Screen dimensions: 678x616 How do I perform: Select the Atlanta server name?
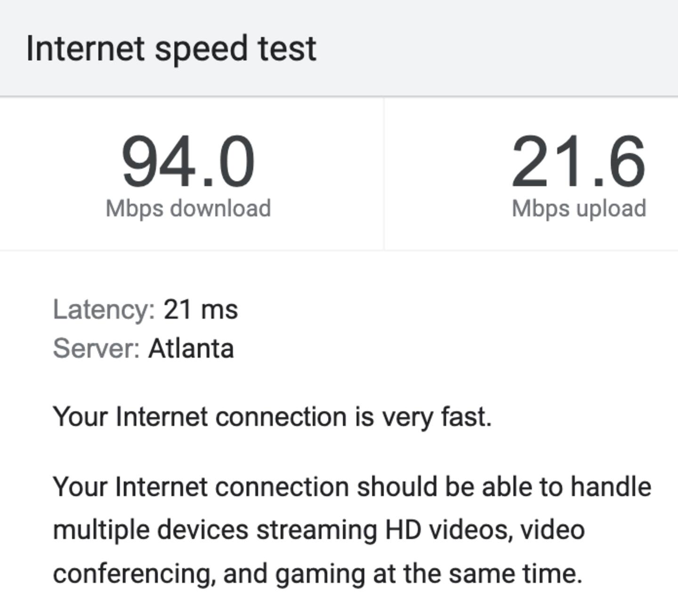(x=191, y=349)
